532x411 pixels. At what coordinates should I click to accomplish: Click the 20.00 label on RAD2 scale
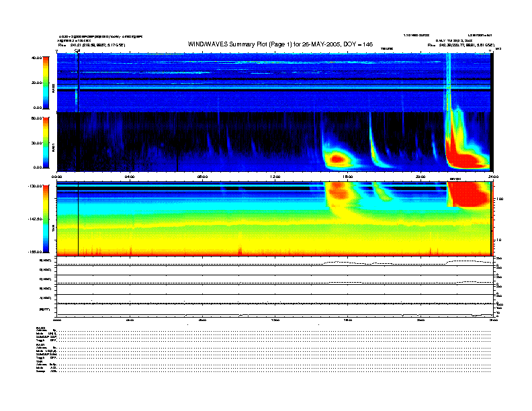36,83
